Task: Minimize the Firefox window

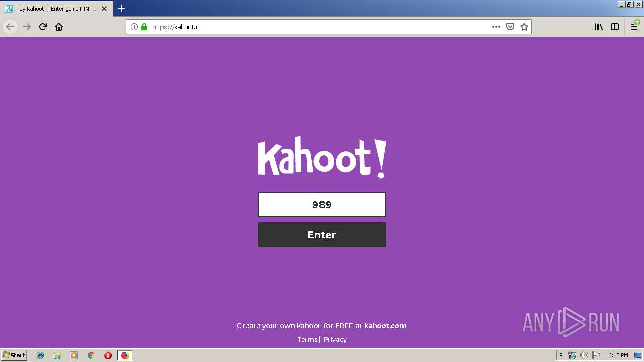Action: [621, 4]
